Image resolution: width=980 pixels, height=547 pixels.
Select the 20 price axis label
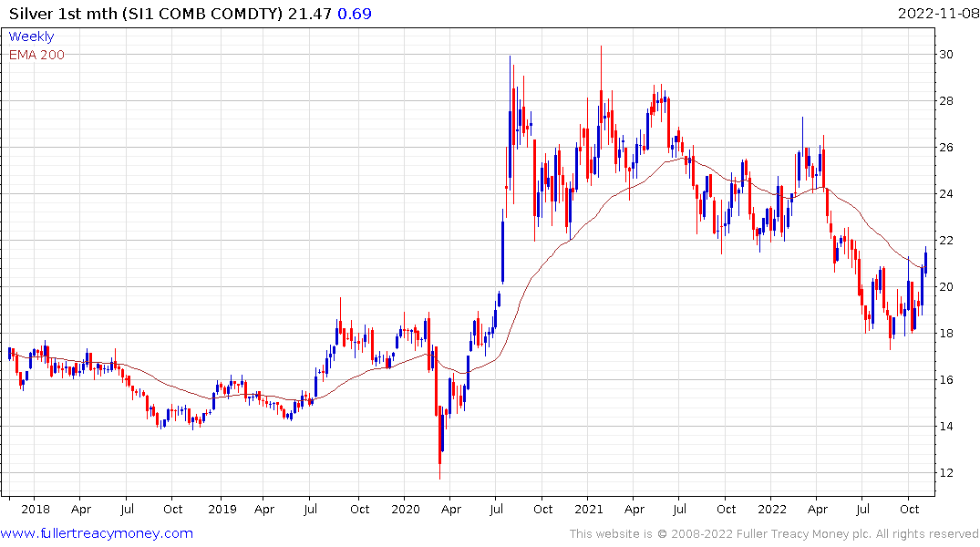(x=945, y=287)
